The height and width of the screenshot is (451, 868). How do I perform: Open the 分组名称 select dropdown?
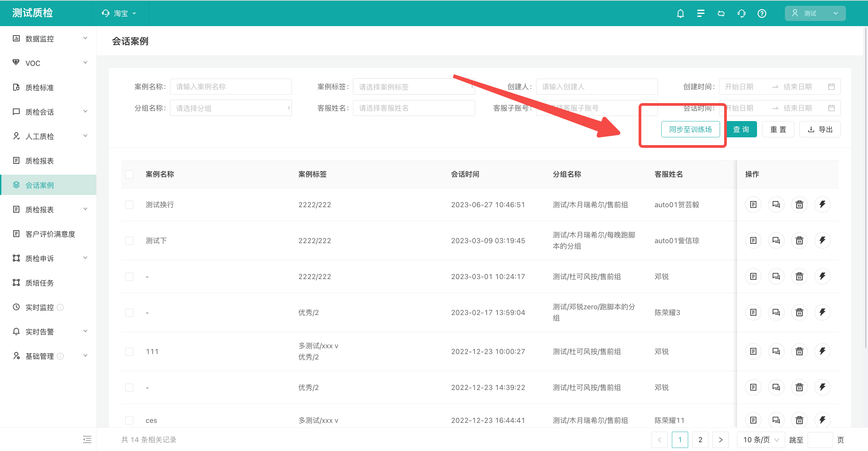click(231, 108)
